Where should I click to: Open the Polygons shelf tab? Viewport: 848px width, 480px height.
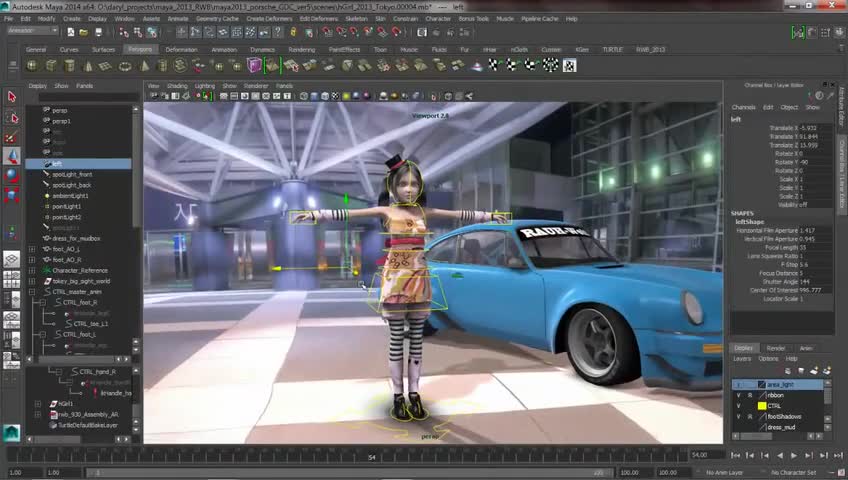tap(140, 49)
